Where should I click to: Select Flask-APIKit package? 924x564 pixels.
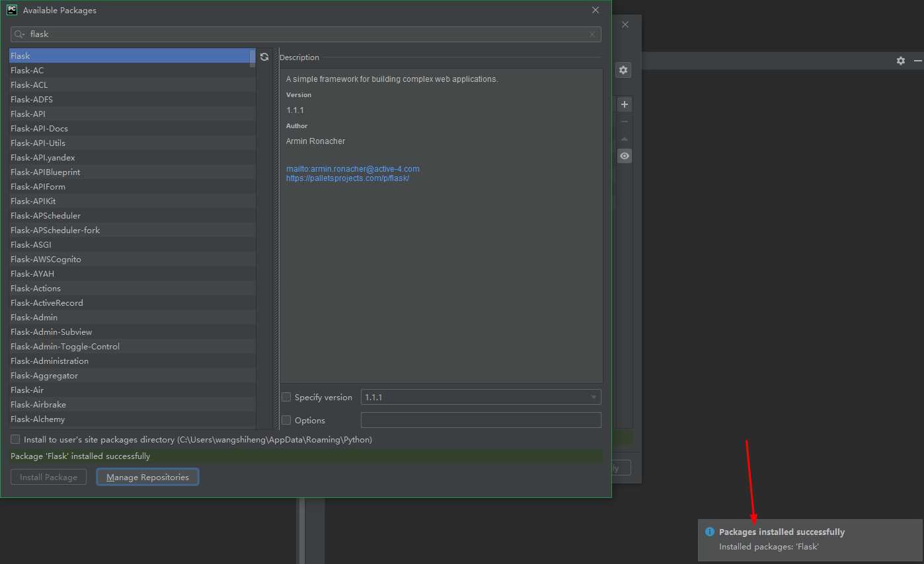[132, 201]
